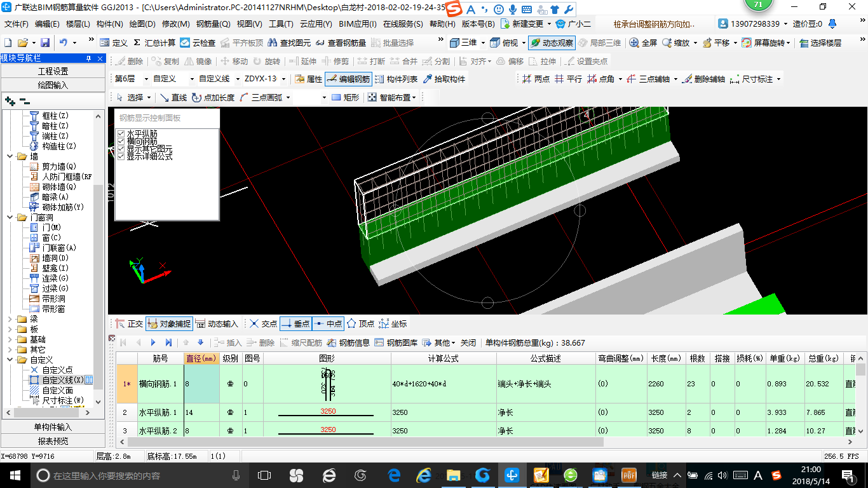
Task: Toggle 垂点 perpendicular snap
Action: coord(296,323)
